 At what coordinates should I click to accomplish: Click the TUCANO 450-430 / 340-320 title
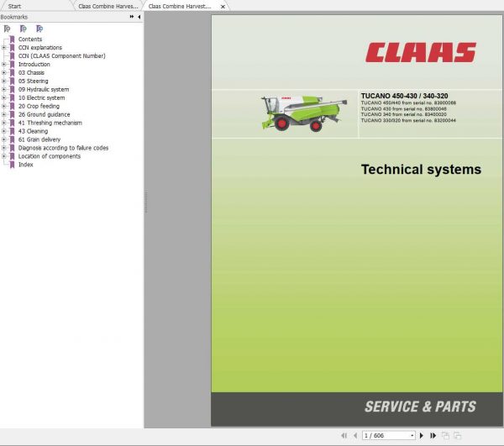404,96
